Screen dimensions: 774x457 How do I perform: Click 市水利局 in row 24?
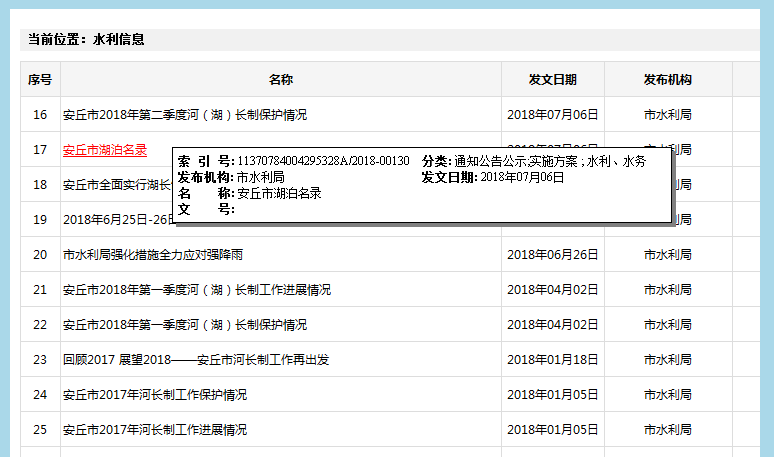pos(668,395)
